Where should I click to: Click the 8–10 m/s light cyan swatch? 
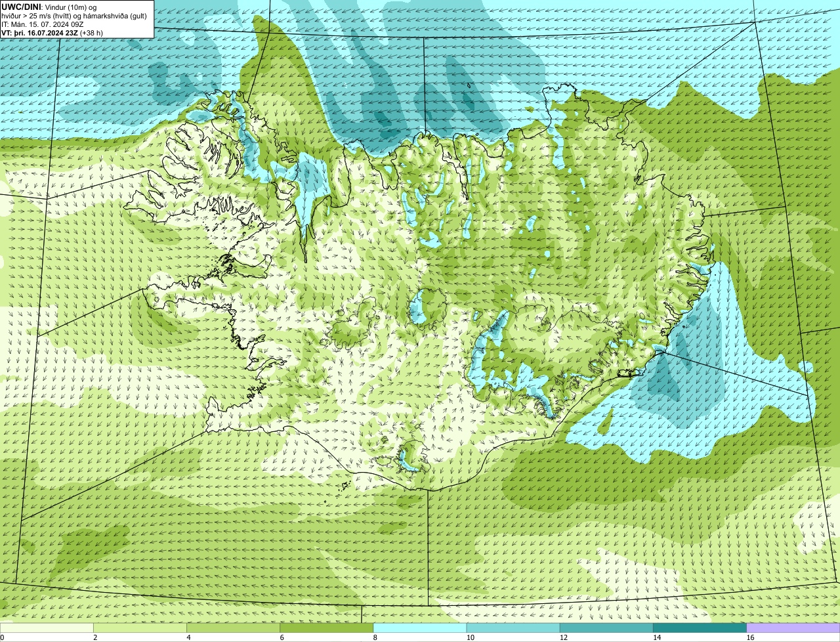[x=420, y=628]
